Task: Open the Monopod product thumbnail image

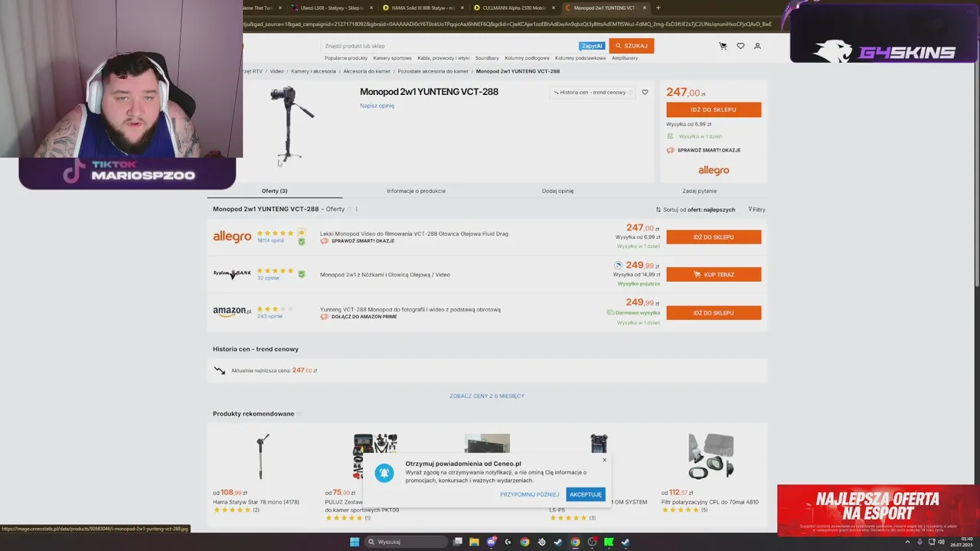Action: point(290,124)
